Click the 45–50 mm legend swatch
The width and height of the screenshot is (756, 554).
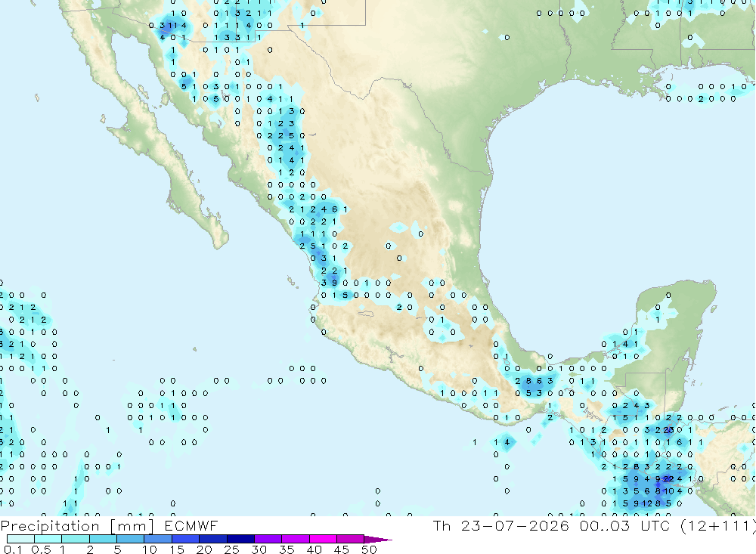coord(351,539)
